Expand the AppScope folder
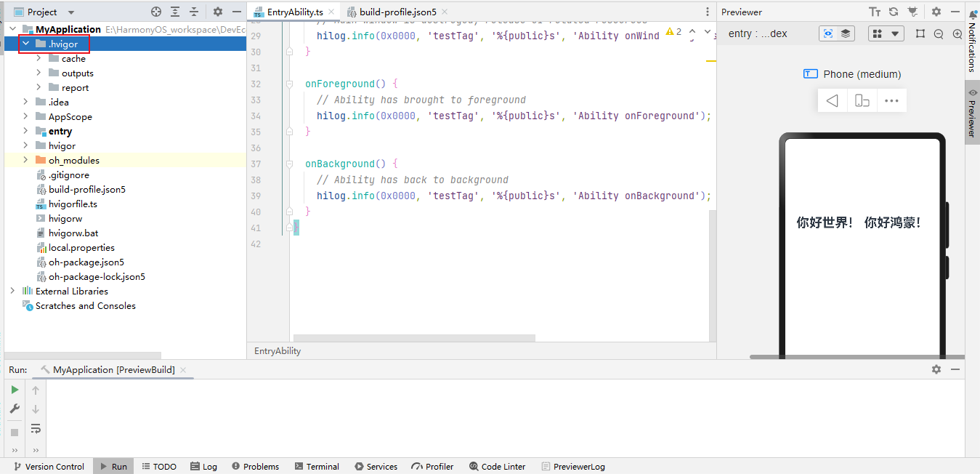 point(26,116)
